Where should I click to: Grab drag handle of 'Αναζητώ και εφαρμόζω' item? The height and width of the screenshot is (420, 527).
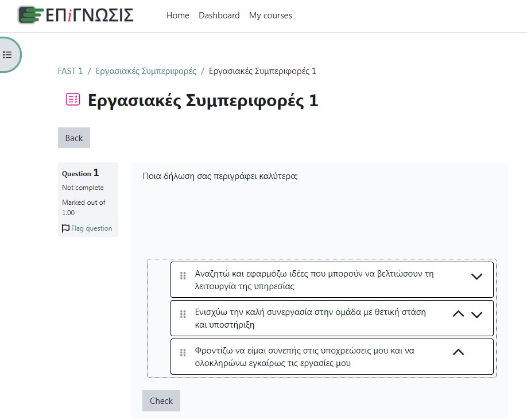coord(183,276)
